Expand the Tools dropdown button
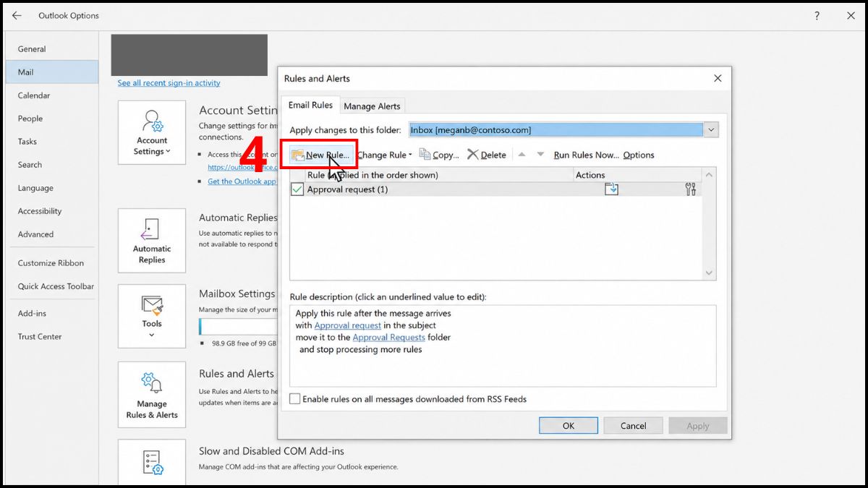The image size is (868, 488). (152, 317)
